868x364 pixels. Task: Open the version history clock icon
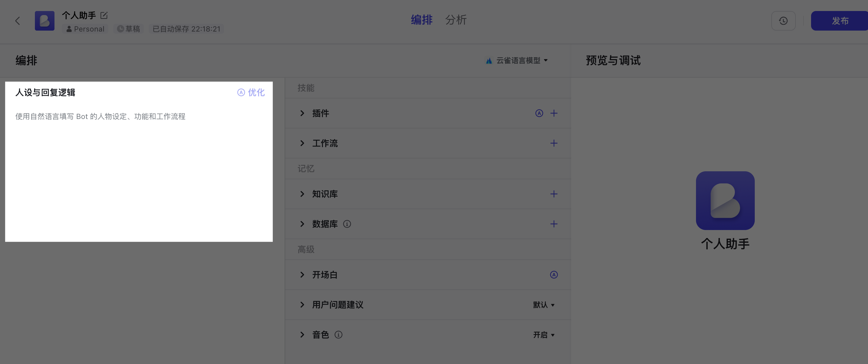783,21
